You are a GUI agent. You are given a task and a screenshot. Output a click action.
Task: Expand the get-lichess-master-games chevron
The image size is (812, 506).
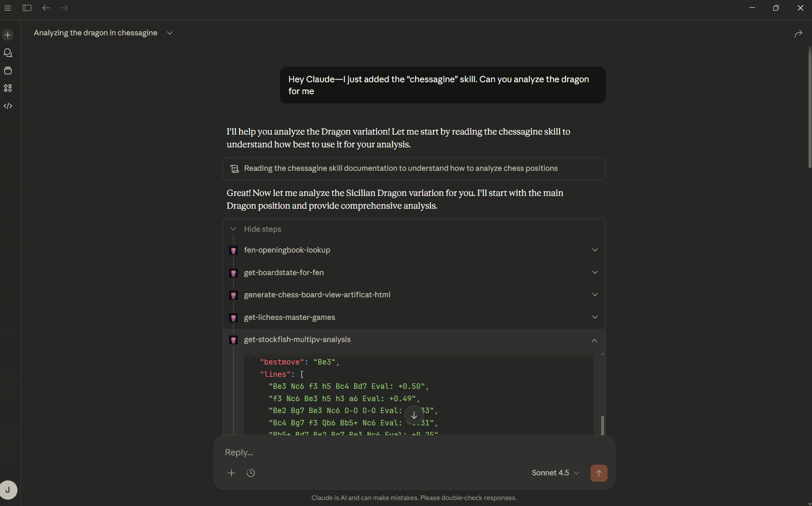click(595, 317)
